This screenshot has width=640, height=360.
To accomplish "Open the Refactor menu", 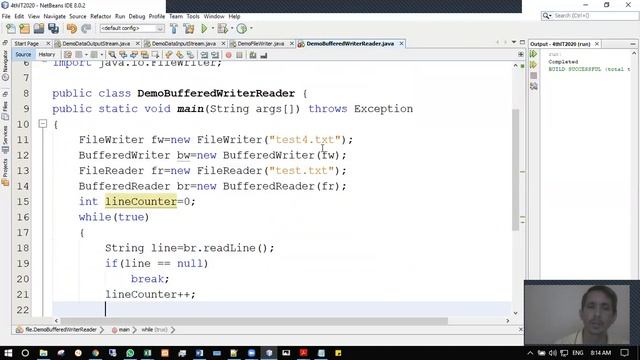I will (100, 16).
